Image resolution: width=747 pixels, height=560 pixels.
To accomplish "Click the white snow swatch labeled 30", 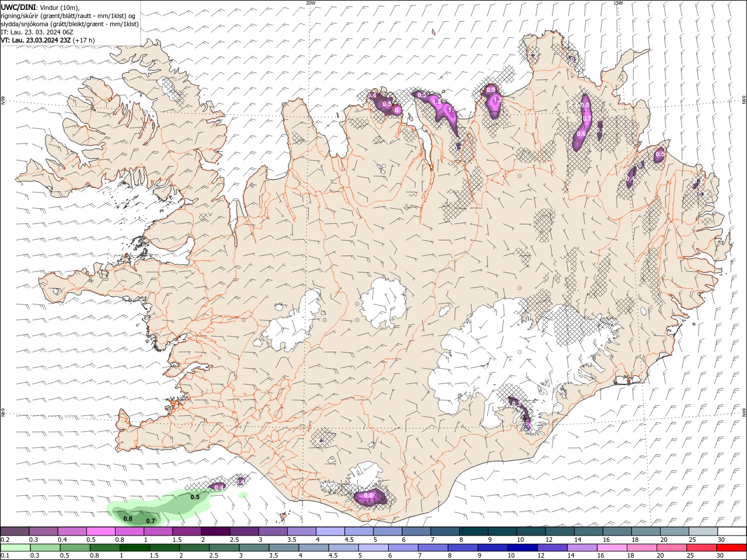I will [732, 531].
